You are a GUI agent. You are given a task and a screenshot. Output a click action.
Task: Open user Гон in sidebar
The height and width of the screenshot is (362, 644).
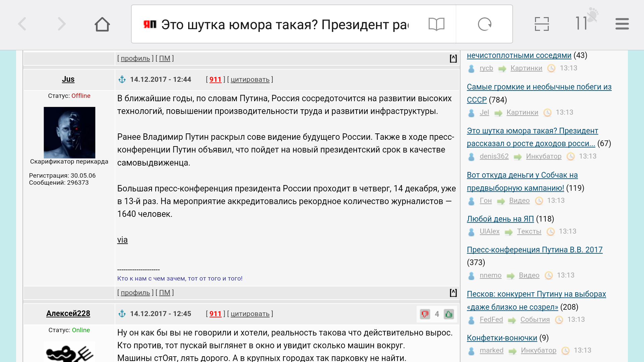[x=485, y=200]
